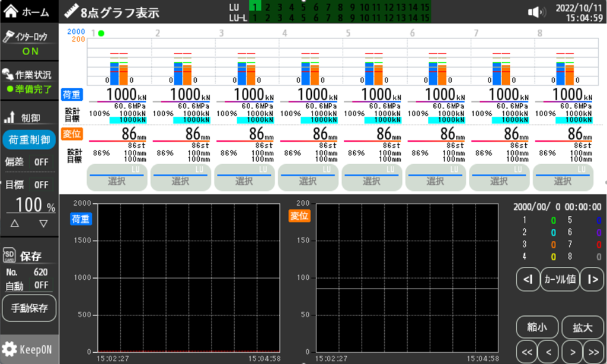Image resolution: width=607 pixels, height=364 pixels.
Task: Click channel 8 bar chart
Action: [x=565, y=62]
